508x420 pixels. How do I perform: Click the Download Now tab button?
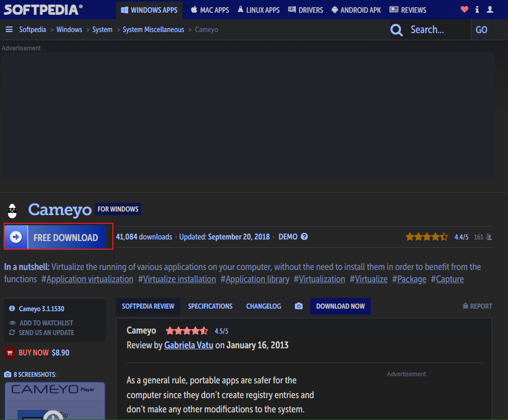pyautogui.click(x=341, y=306)
